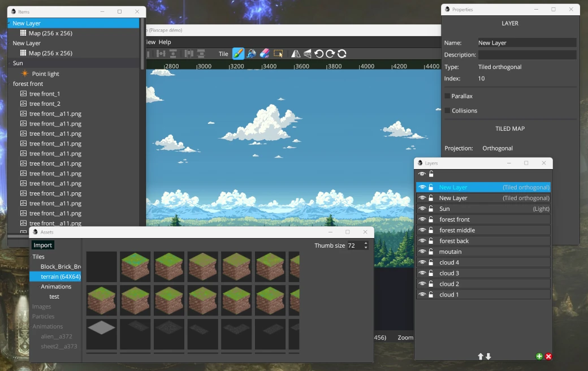Open the Projection dropdown in Properties

[x=498, y=148]
